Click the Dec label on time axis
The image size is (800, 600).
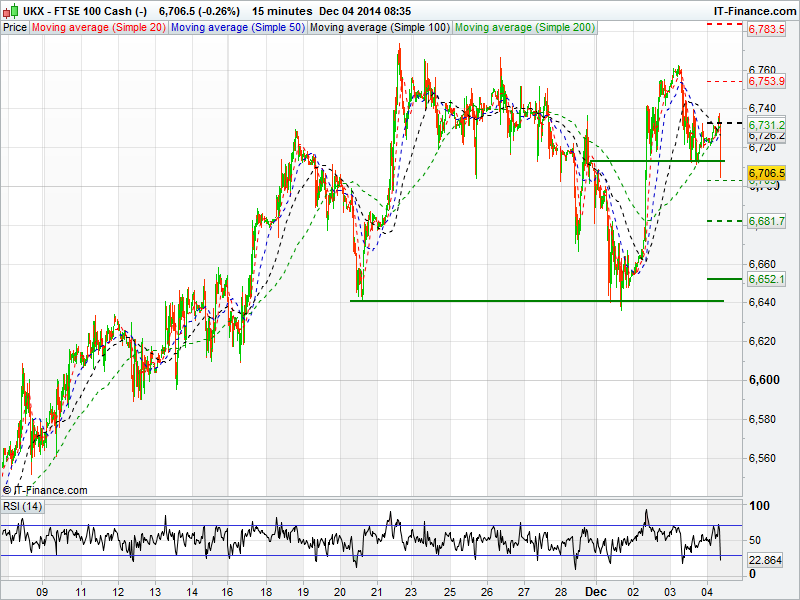[x=596, y=591]
